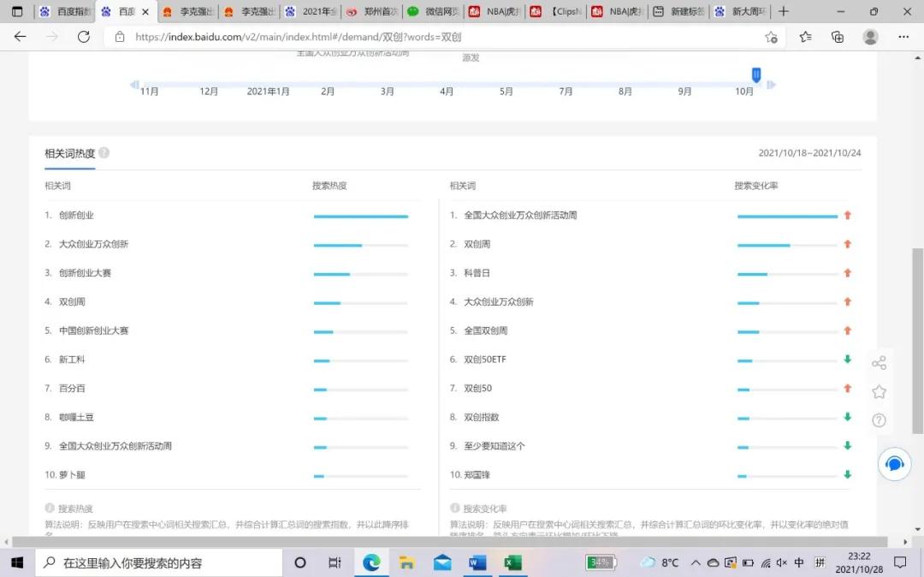Click 双创指数 in change rate list
The height and width of the screenshot is (577, 924).
tap(482, 417)
